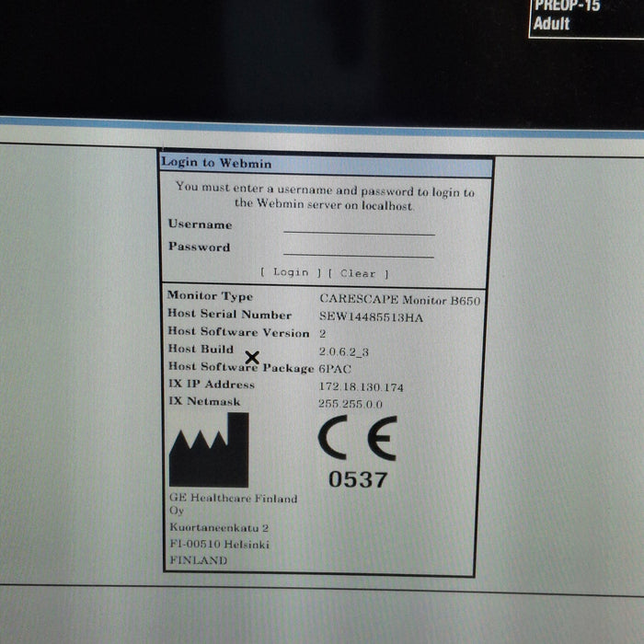Click the CE certification mark
644x644 pixels.
coord(357,438)
